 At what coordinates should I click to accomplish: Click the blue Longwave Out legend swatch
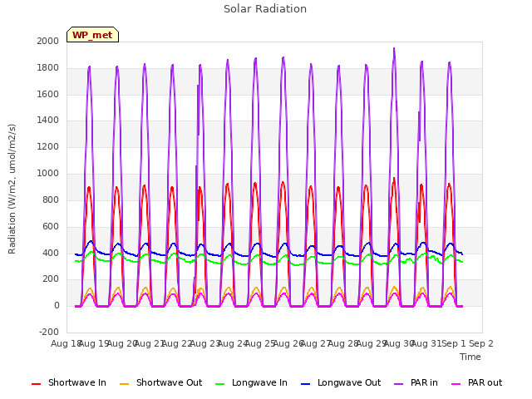pyautogui.click(x=306, y=384)
